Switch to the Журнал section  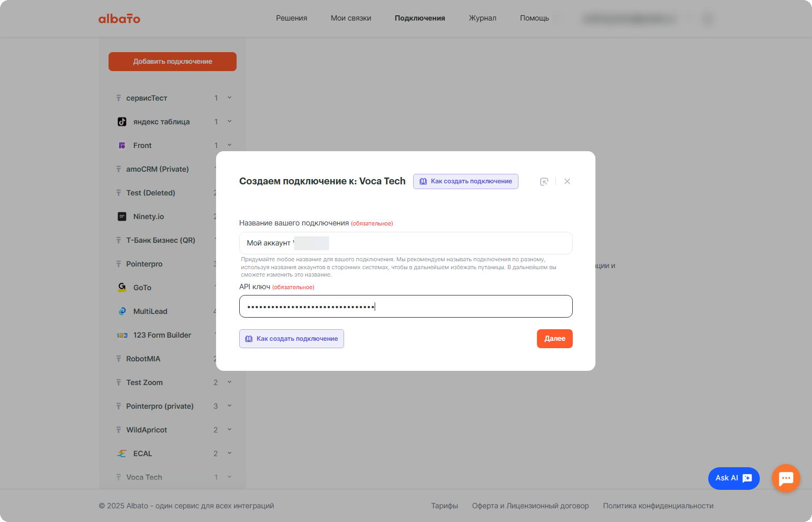click(482, 18)
